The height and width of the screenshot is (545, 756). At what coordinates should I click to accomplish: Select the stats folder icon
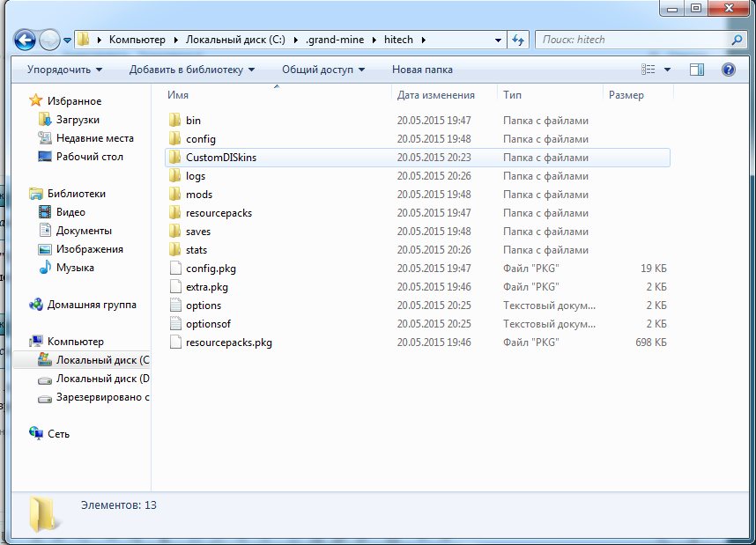(175, 250)
